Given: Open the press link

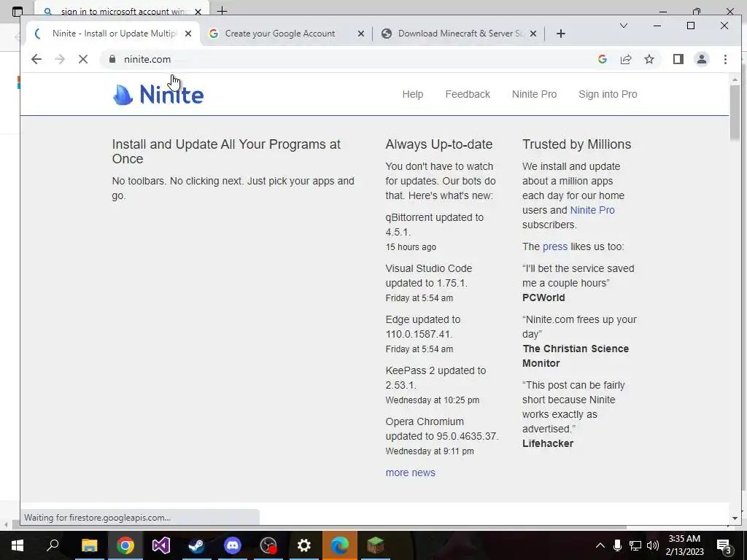Looking at the screenshot, I should click(555, 246).
